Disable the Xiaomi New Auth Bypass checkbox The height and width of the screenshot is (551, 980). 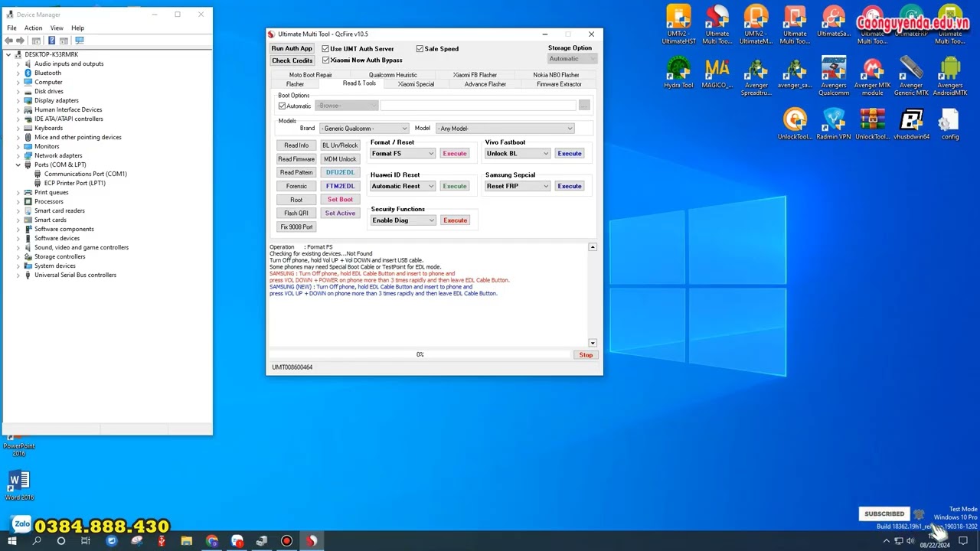click(325, 60)
